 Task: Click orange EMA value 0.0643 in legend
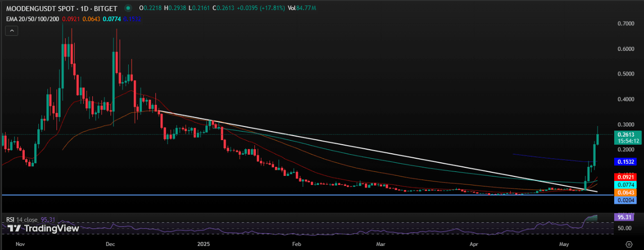(91, 19)
